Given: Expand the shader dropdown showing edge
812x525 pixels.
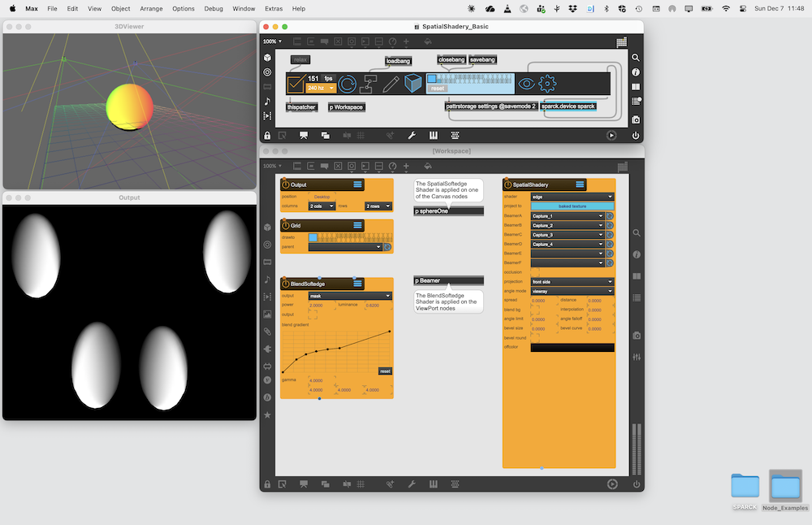Looking at the screenshot, I should coord(572,197).
